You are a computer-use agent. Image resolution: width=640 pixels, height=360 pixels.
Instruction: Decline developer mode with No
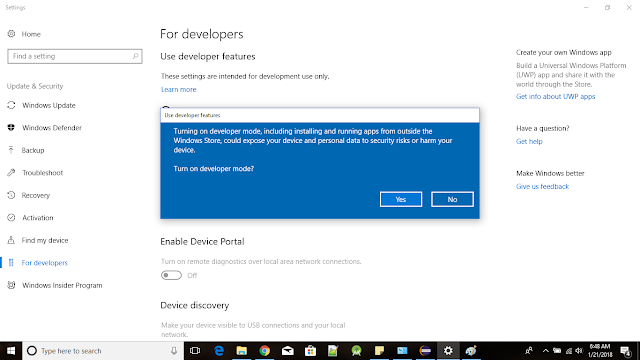[x=452, y=199]
